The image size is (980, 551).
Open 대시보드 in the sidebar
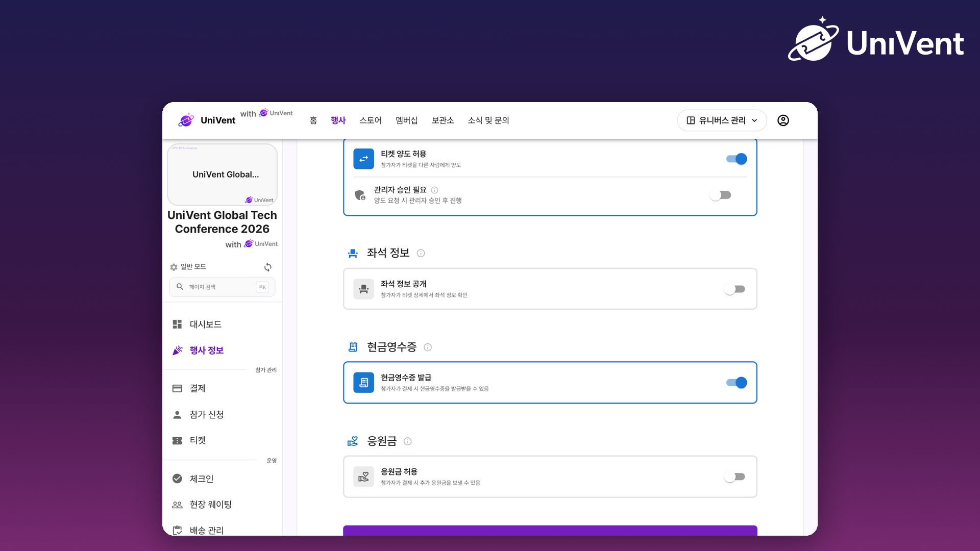pos(222,324)
